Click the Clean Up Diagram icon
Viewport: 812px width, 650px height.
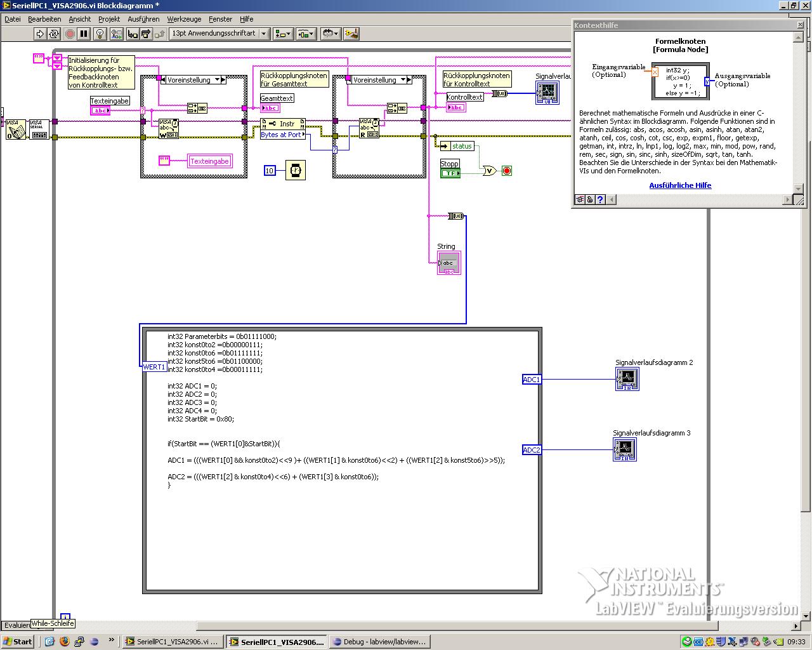351,34
